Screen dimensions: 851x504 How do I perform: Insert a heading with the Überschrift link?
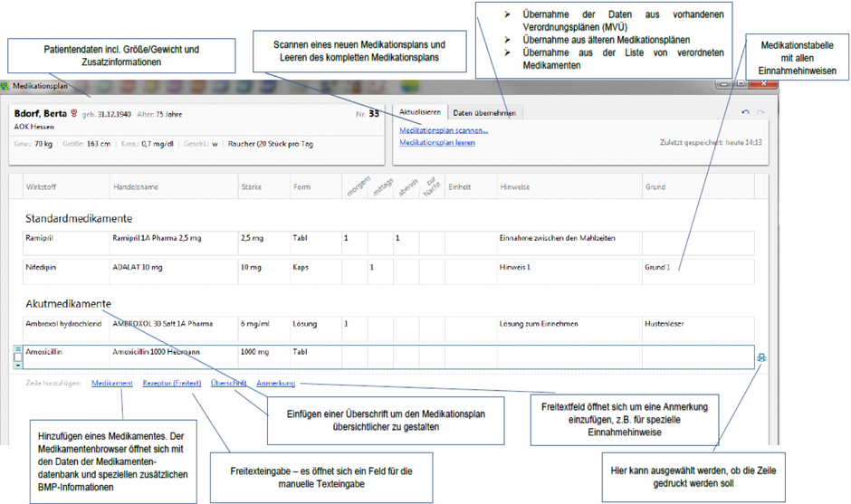coord(228,383)
